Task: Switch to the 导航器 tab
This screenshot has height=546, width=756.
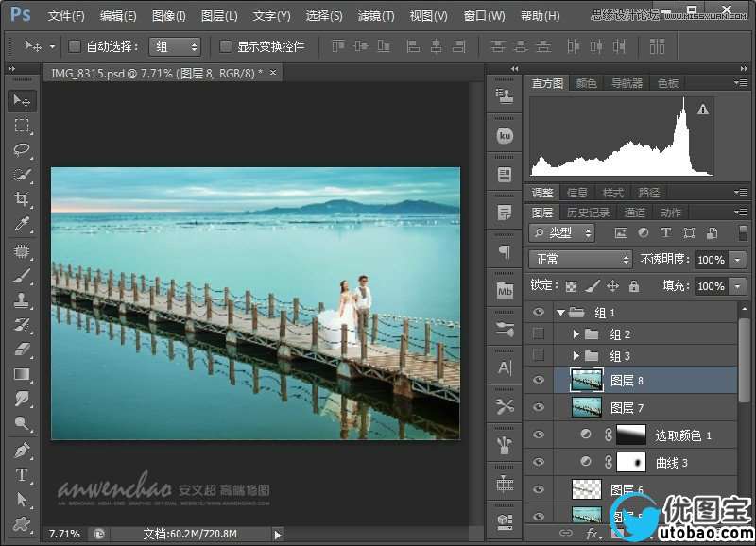Action: (627, 83)
